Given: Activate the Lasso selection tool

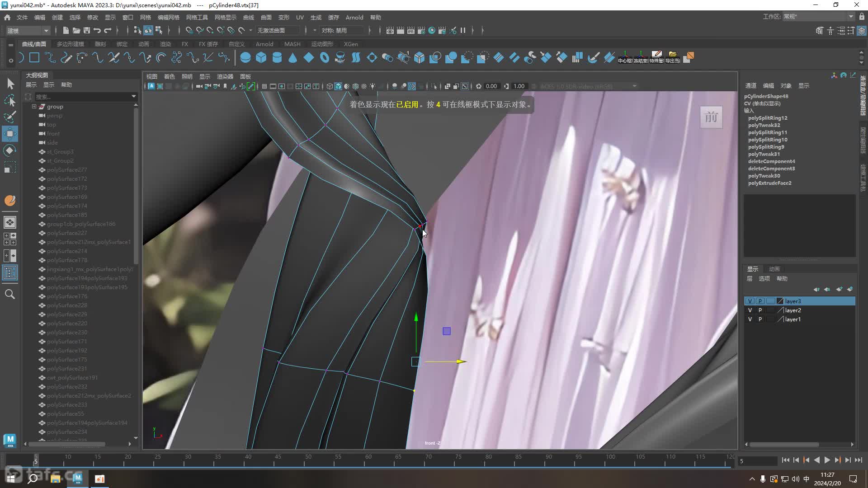Looking at the screenshot, I should pos(10,100).
